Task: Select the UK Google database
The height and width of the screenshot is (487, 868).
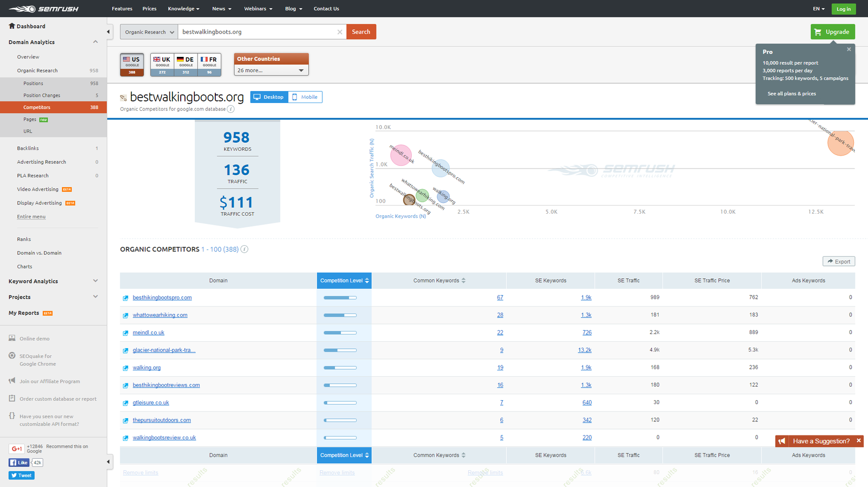Action: (x=162, y=65)
